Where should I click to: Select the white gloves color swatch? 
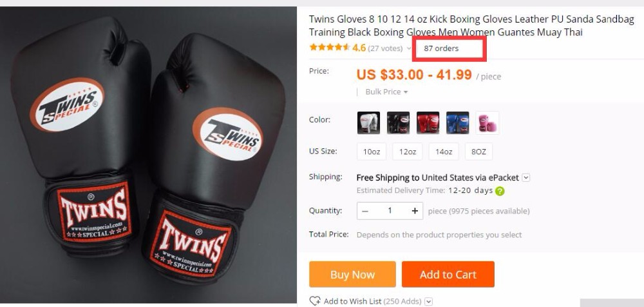click(368, 123)
